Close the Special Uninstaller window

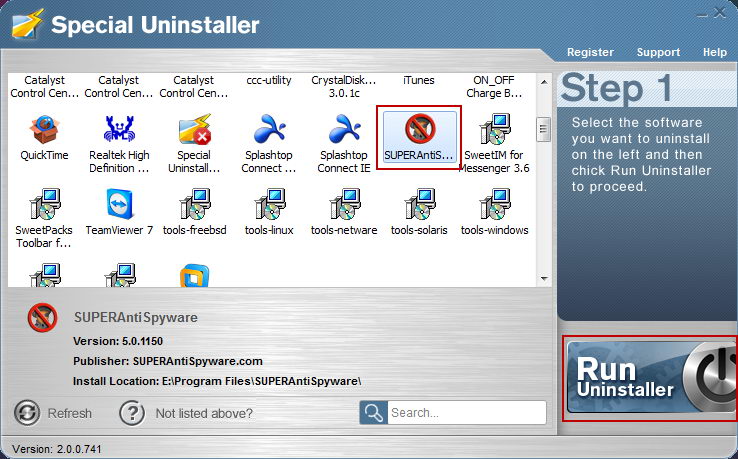point(719,13)
